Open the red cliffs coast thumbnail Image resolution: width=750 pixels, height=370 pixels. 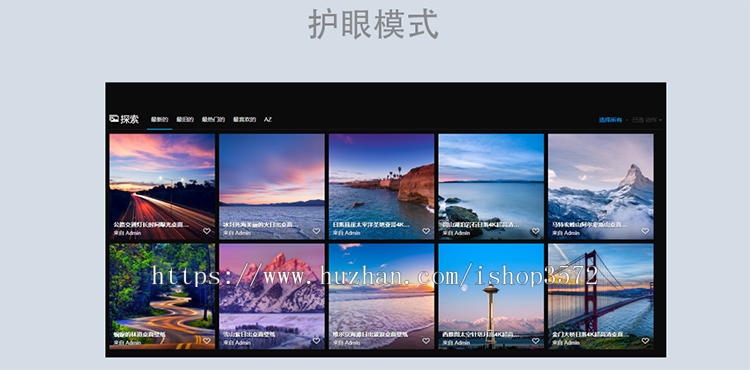pyautogui.click(x=381, y=186)
